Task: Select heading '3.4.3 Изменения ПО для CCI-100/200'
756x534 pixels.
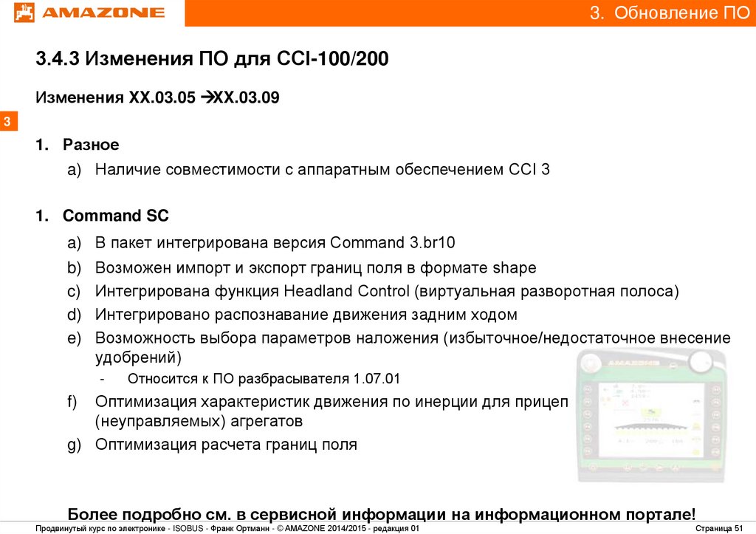Action: (x=212, y=59)
